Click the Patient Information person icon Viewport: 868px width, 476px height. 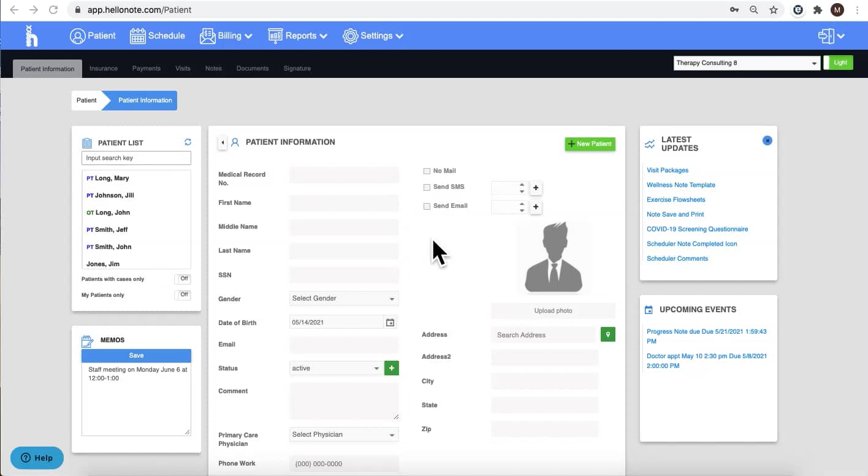[x=235, y=142]
